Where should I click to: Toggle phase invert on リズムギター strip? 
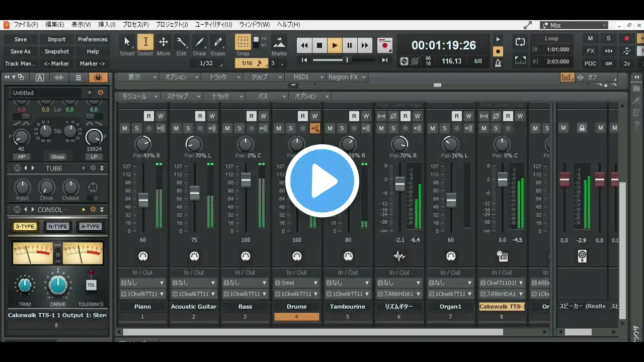pos(393,116)
